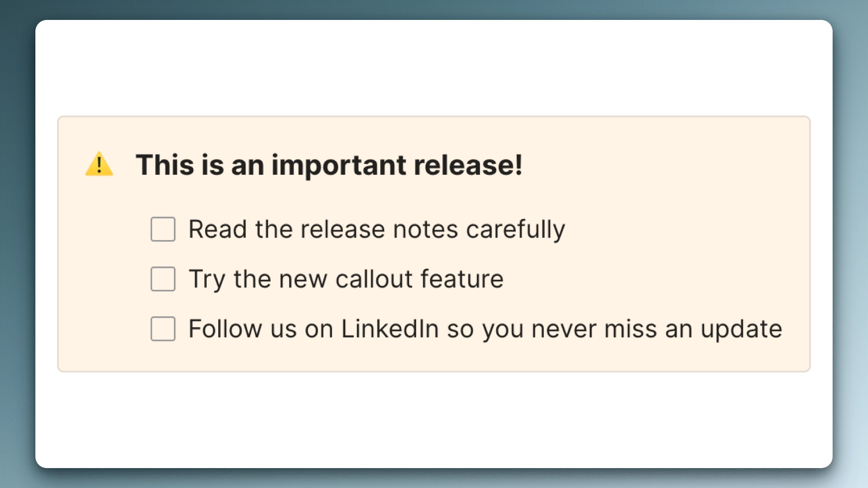Check 'Follow us on LinkedIn so you never miss an update'
Image resolution: width=868 pixels, height=488 pixels.
click(162, 329)
